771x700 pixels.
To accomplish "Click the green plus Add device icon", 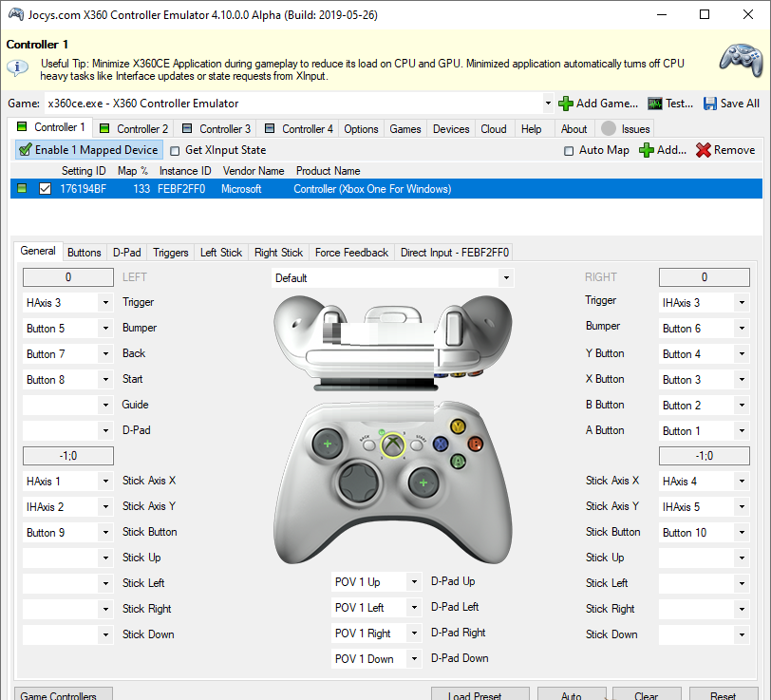I will pos(647,150).
